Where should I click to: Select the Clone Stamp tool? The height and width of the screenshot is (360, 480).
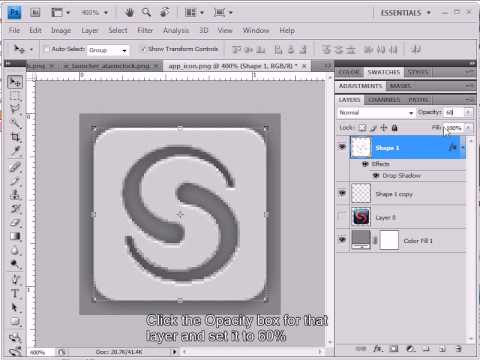pos(15,195)
